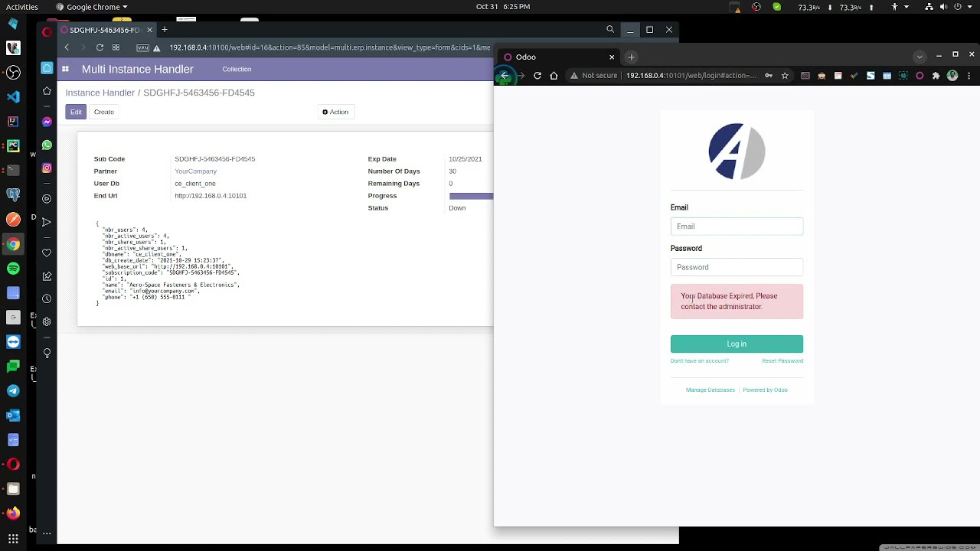The width and height of the screenshot is (980, 551).
Task: Launch Spotify from the dock
Action: [13, 268]
